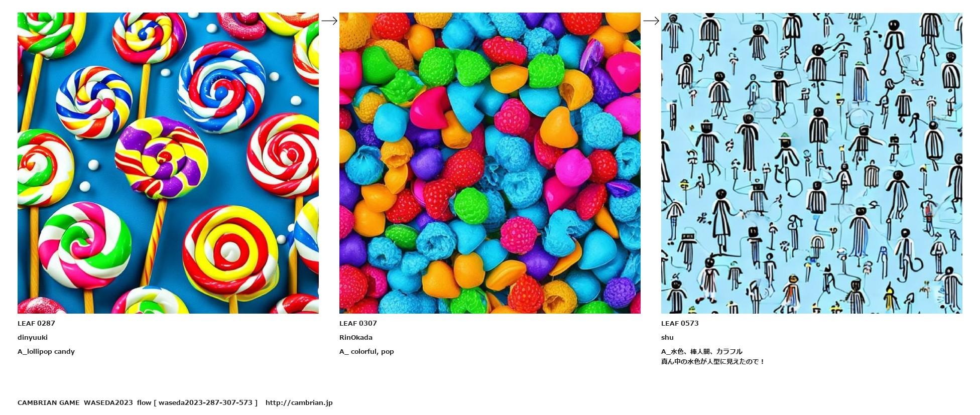Select author name RinOkada

pos(356,337)
